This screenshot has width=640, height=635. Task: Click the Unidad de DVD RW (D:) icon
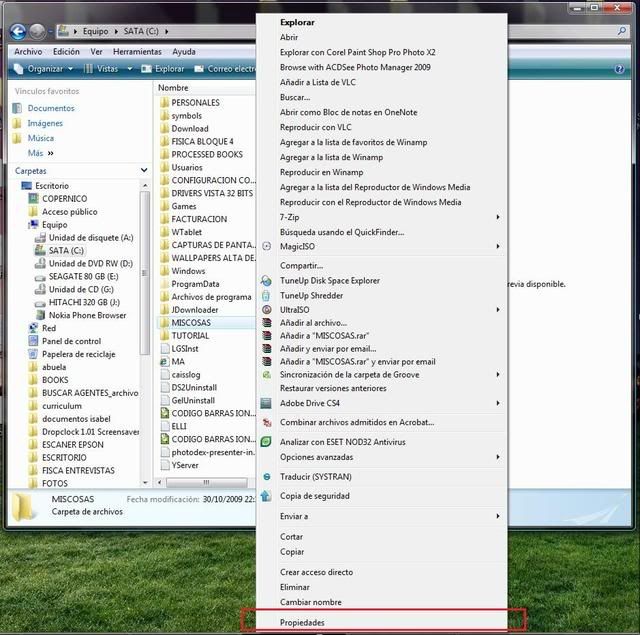point(40,264)
